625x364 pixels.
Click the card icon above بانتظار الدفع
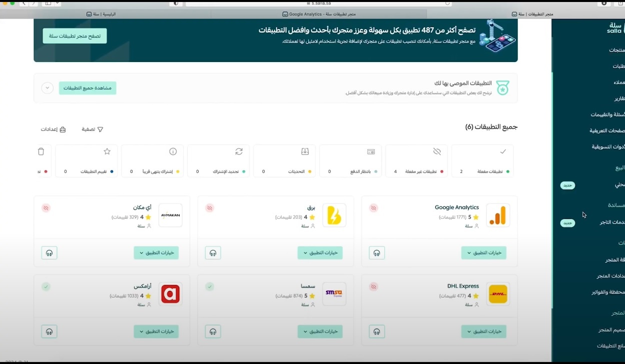point(371,151)
